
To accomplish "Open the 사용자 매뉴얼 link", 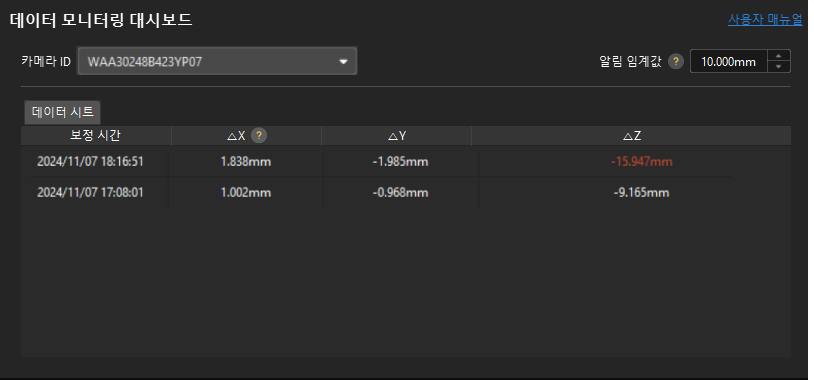I will click(x=765, y=20).
